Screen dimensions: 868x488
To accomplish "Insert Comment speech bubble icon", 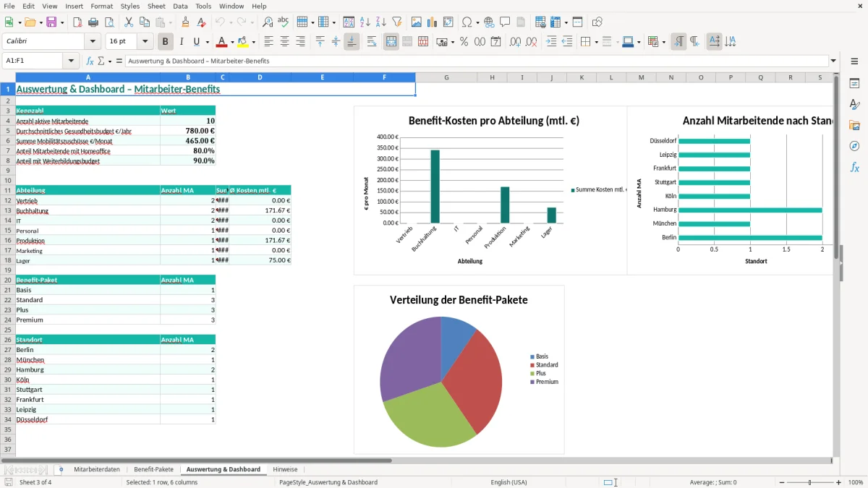I will point(505,22).
